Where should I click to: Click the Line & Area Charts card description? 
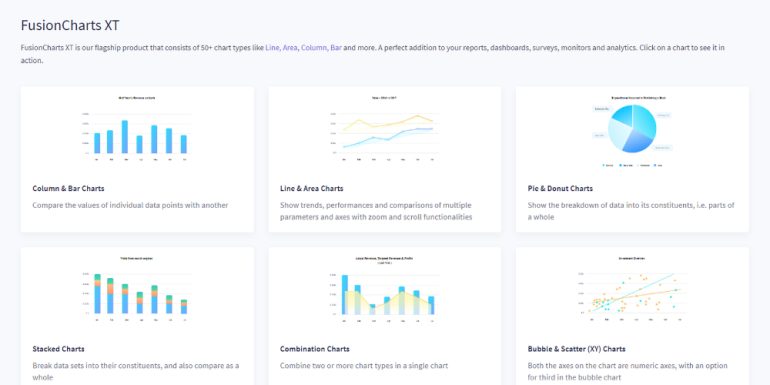tap(376, 211)
